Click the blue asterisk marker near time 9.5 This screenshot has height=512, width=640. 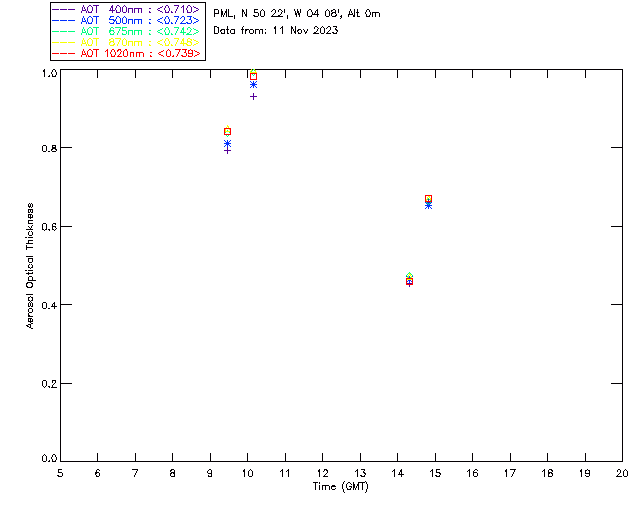(x=228, y=144)
